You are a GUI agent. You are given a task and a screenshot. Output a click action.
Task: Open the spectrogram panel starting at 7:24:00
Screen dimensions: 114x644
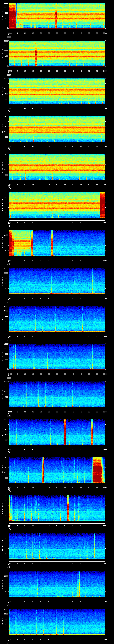[57, 91]
